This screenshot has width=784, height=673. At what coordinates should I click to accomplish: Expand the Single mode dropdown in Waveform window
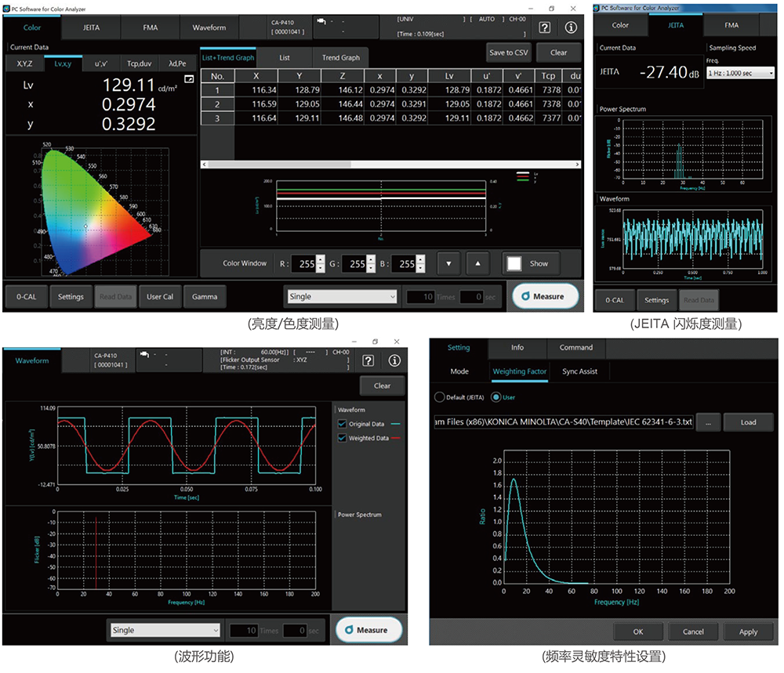coord(165,630)
